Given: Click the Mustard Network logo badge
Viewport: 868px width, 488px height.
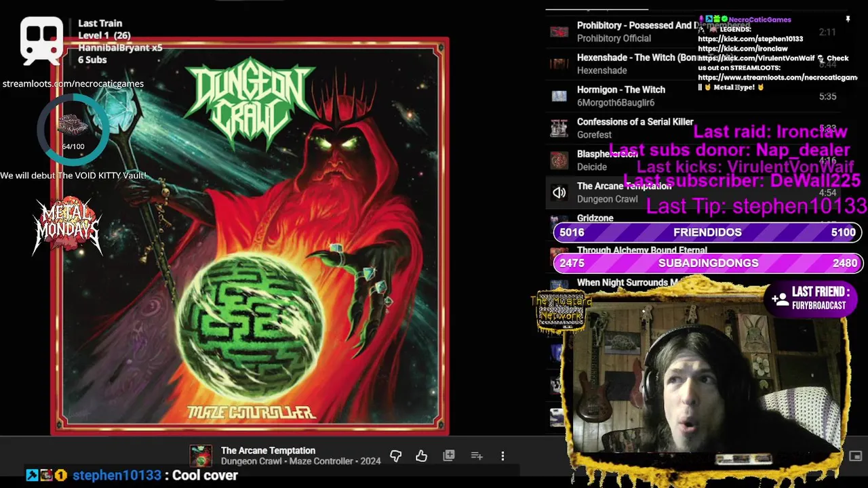Looking at the screenshot, I should point(561,312).
